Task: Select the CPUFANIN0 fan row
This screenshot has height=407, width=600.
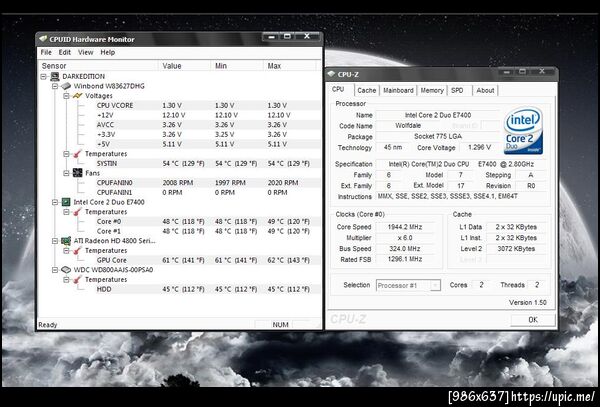Action: 209,183
